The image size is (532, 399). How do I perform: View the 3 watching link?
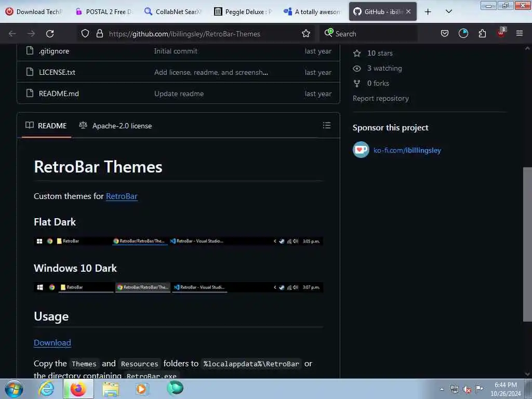click(x=377, y=68)
